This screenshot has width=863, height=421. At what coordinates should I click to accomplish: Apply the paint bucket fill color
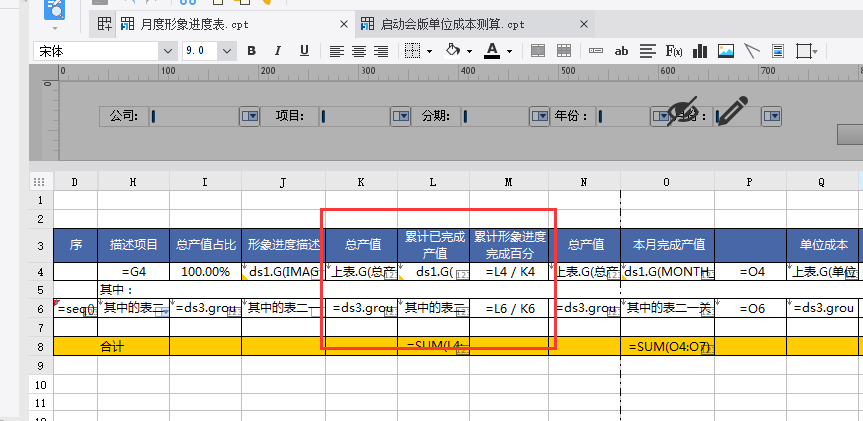tap(452, 51)
